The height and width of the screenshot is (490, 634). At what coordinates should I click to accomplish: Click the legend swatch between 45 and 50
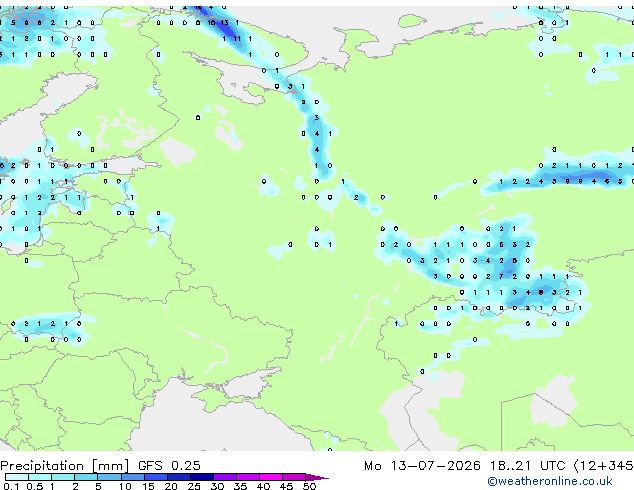(294, 477)
